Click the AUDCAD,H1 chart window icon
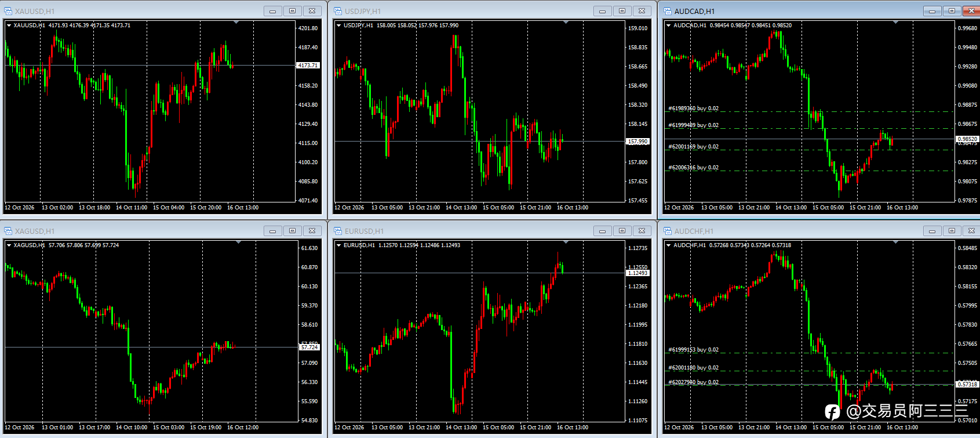Screen dimensions: 980x438 [668, 11]
